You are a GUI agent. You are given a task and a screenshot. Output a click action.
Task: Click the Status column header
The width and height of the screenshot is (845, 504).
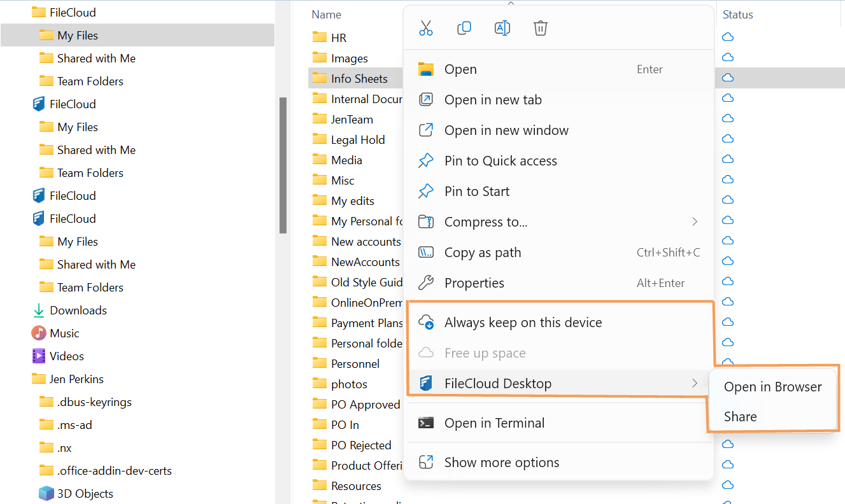[x=738, y=15]
